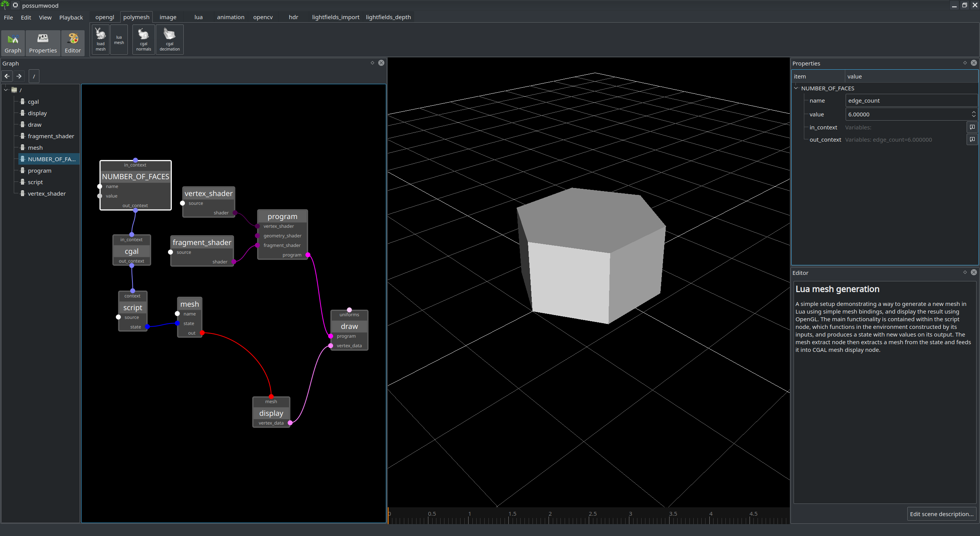Click Edit scene description button
This screenshot has width=980, height=536.
coord(941,514)
